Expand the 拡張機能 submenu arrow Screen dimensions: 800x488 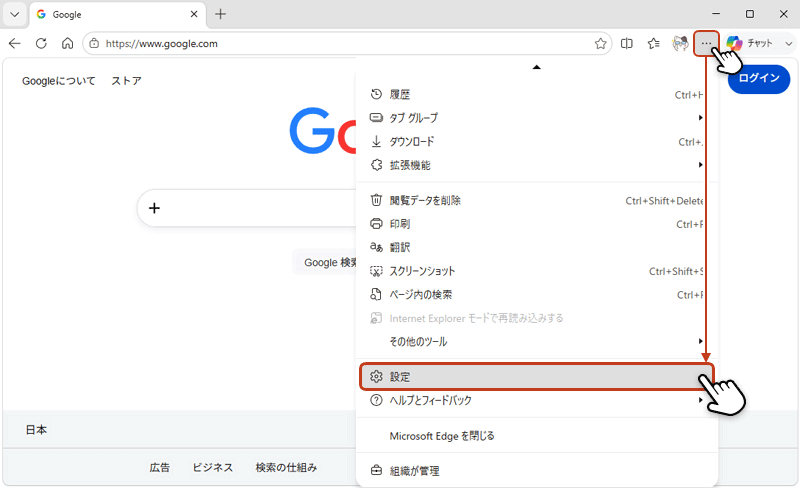[x=701, y=165]
